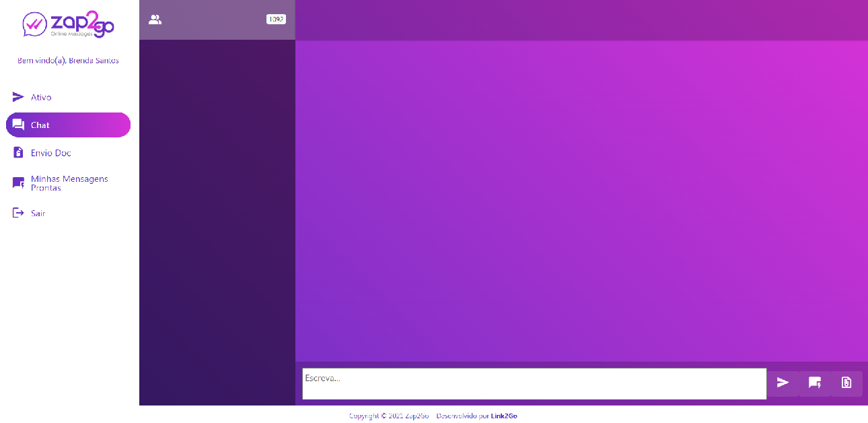Open the Link2Go footer link

coord(504,416)
